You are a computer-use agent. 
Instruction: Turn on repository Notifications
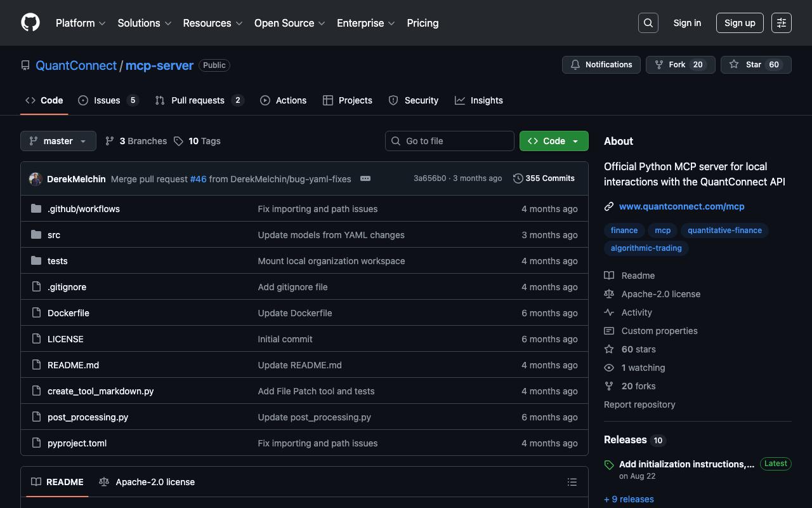coord(601,65)
